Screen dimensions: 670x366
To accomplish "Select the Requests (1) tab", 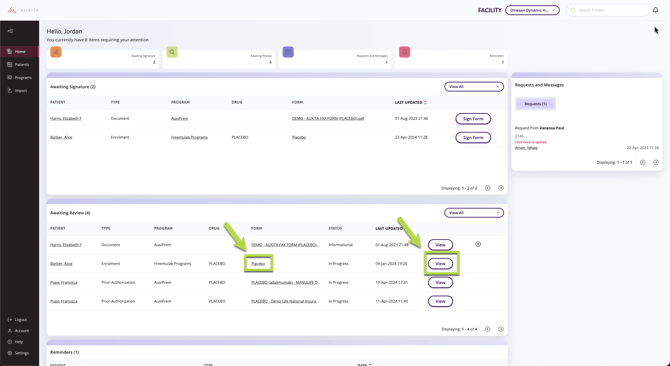I will [x=535, y=104].
